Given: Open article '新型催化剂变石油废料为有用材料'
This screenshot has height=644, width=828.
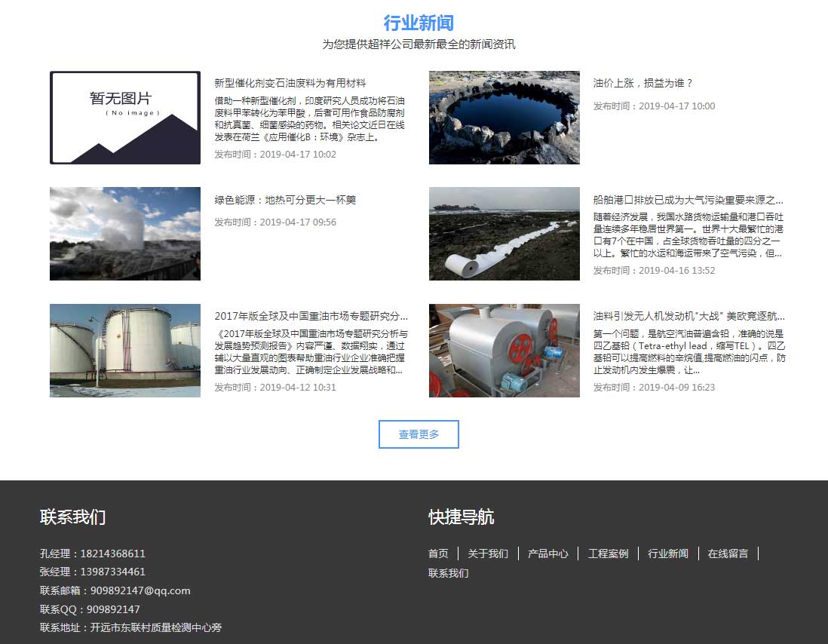Looking at the screenshot, I should pyautogui.click(x=290, y=83).
